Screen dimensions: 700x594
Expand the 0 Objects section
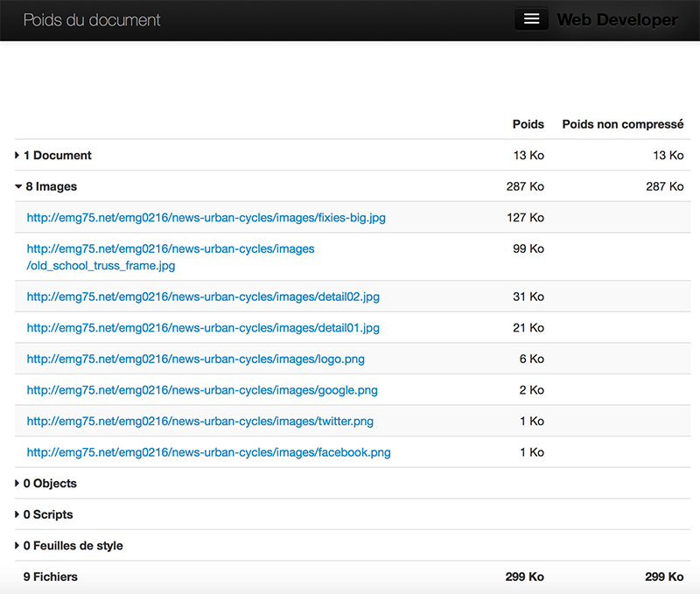(x=46, y=483)
